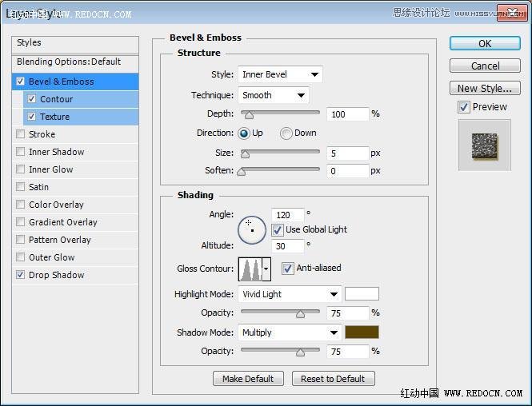Expand the Technique dropdown set to Smooth

273,95
